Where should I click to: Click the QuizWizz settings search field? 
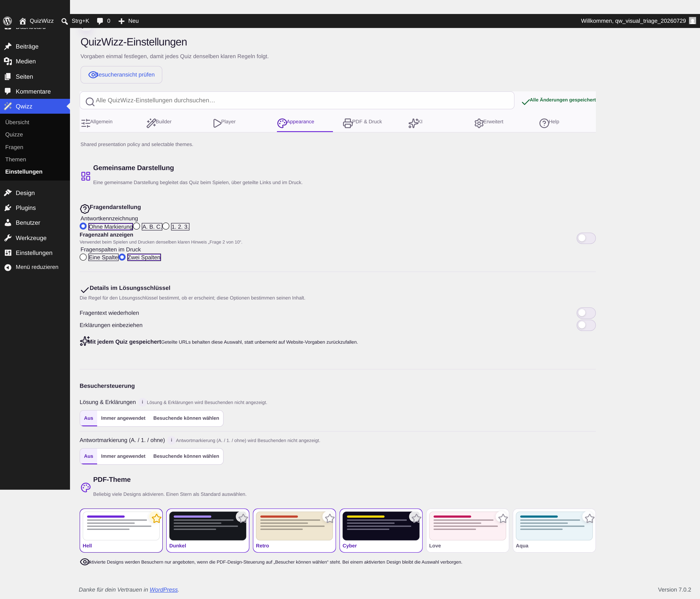tap(297, 100)
